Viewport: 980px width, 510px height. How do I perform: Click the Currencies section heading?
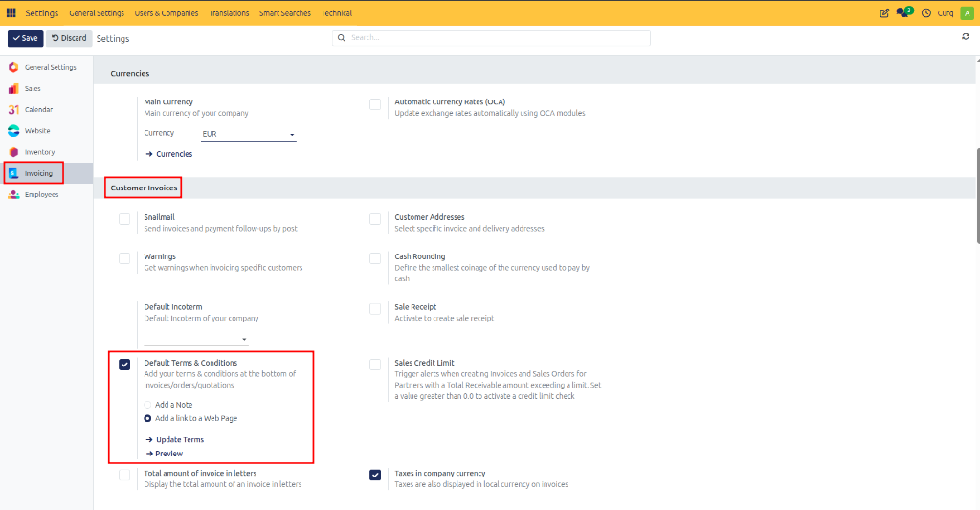130,73
